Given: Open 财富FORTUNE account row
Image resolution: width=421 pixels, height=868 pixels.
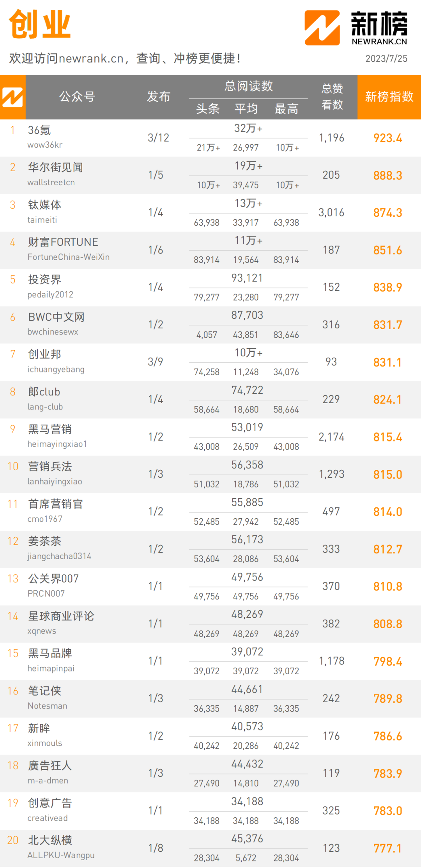Looking at the screenshot, I should click(63, 242).
